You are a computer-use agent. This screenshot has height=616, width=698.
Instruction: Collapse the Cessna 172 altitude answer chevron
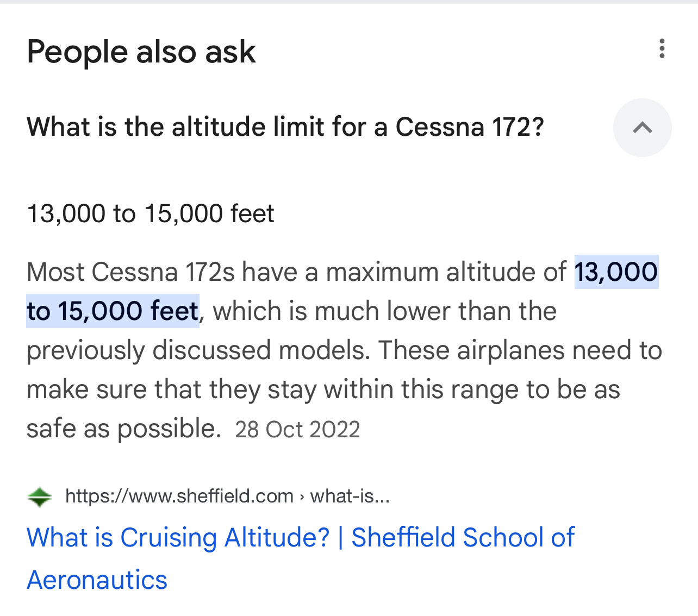coord(642,128)
